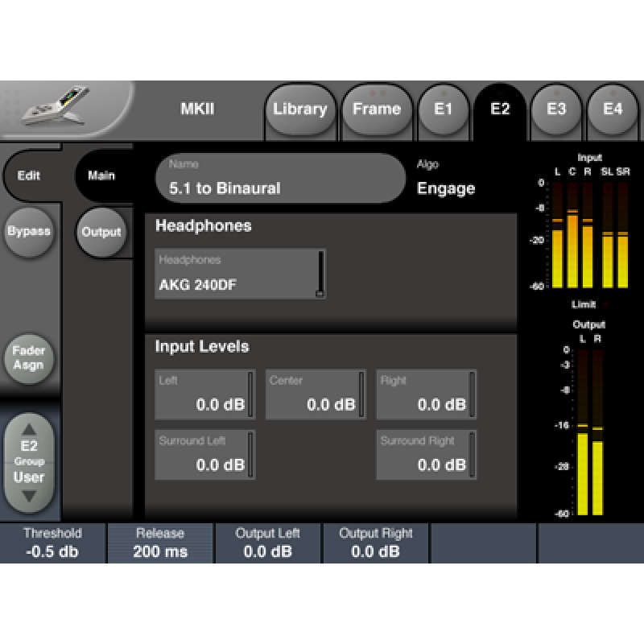Switch to the Library tab

(299, 110)
